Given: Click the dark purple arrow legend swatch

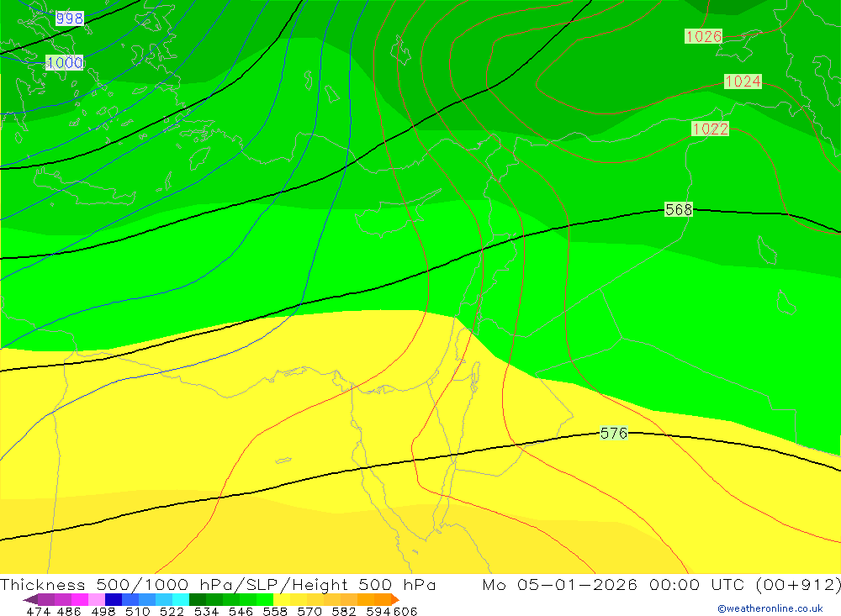Looking at the screenshot, I should pyautogui.click(x=30, y=599).
